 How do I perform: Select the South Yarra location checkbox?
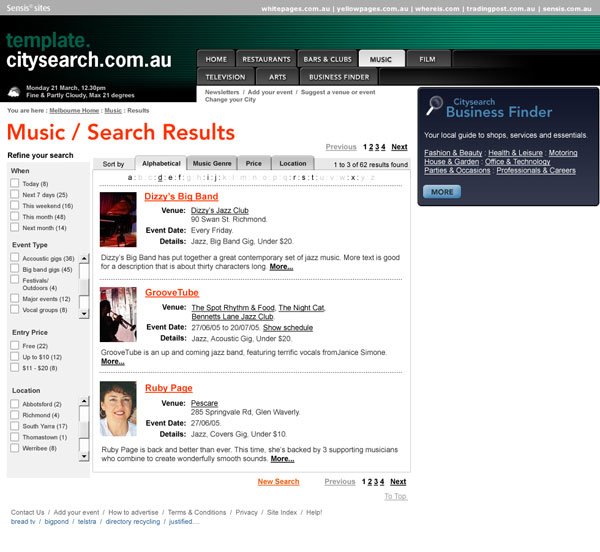(x=14, y=426)
